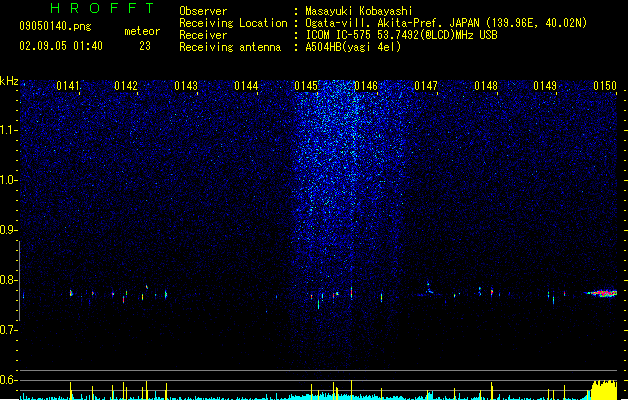Screen dimensions: 629x400
Task: Click the 0145 time marker
Action: point(306,86)
